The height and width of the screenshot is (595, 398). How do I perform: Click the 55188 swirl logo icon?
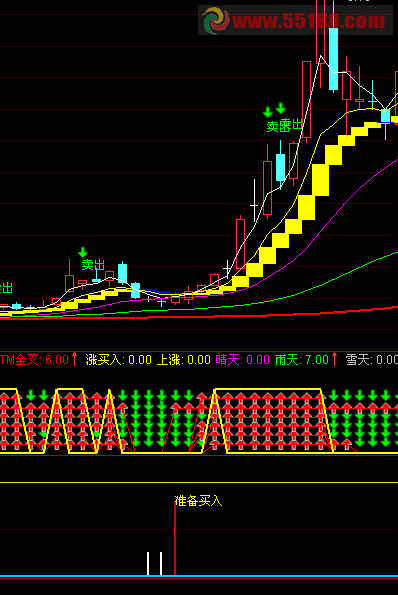click(x=215, y=20)
